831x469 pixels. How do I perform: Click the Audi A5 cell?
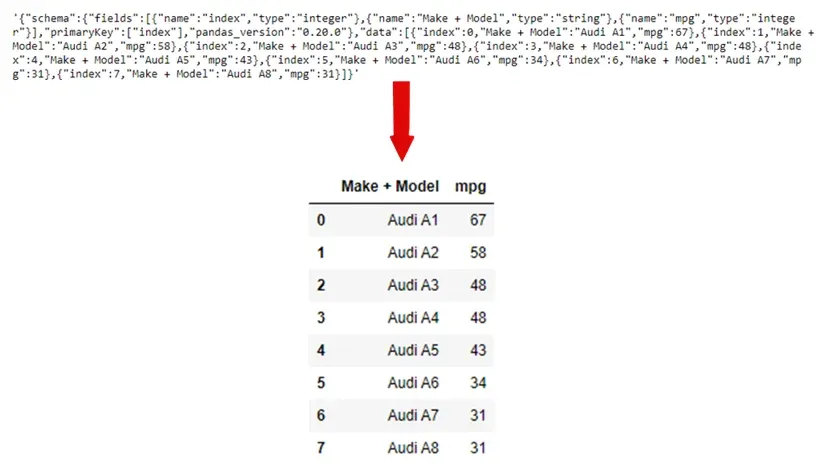pyautogui.click(x=413, y=351)
